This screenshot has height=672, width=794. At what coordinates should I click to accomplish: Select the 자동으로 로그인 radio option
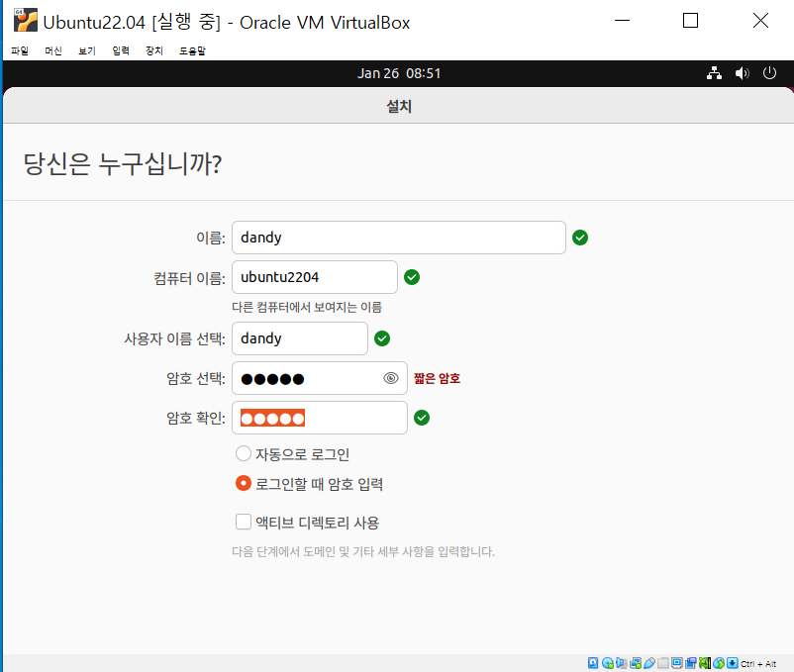(x=244, y=453)
